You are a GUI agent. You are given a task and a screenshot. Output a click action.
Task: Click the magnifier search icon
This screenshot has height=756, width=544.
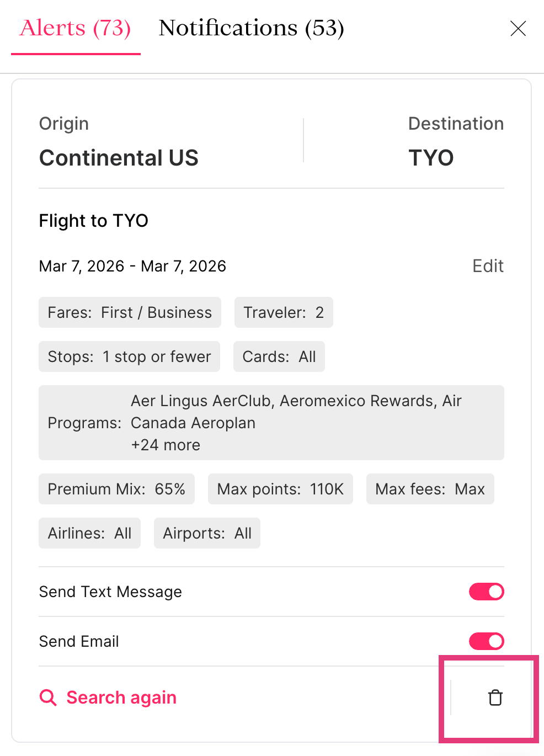[48, 698]
